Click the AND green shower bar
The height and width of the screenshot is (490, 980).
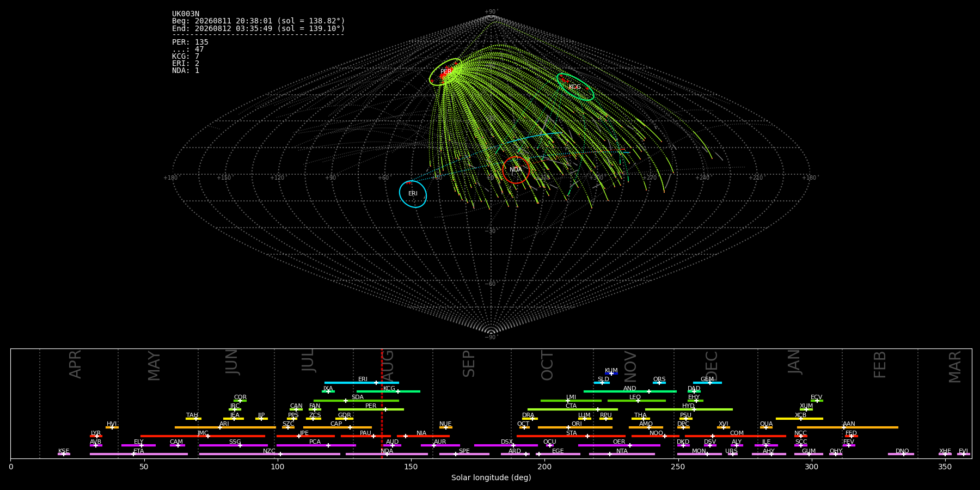630,391
